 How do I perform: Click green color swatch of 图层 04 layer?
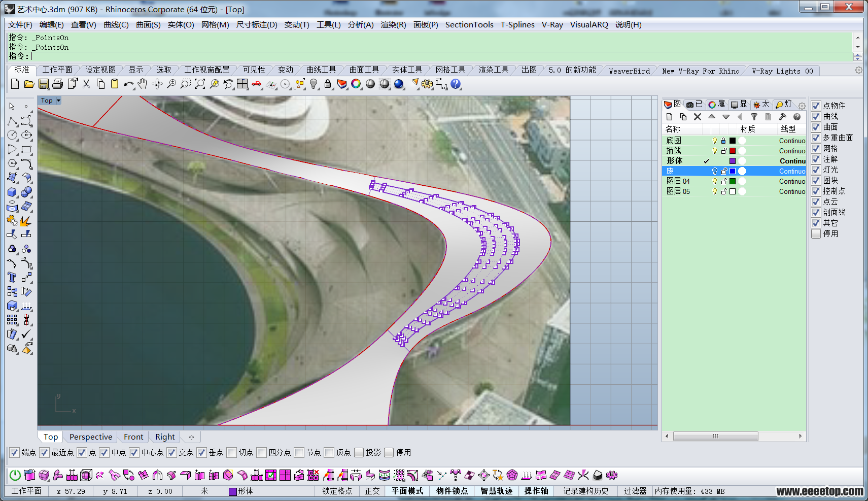[733, 181]
